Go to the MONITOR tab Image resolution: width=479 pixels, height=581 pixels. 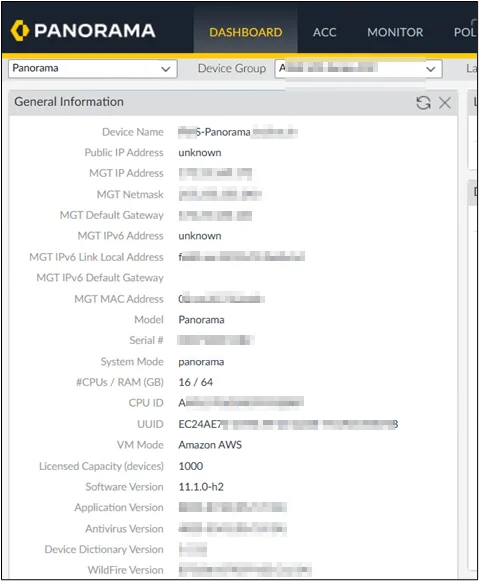(x=395, y=32)
